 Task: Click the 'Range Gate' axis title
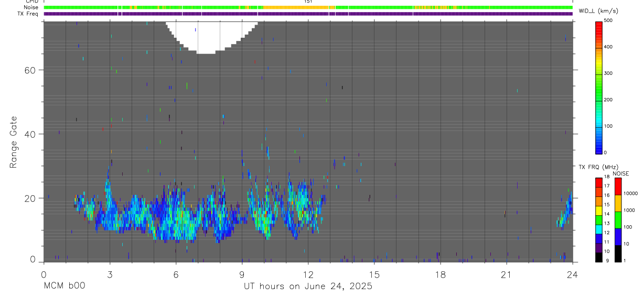[14, 142]
